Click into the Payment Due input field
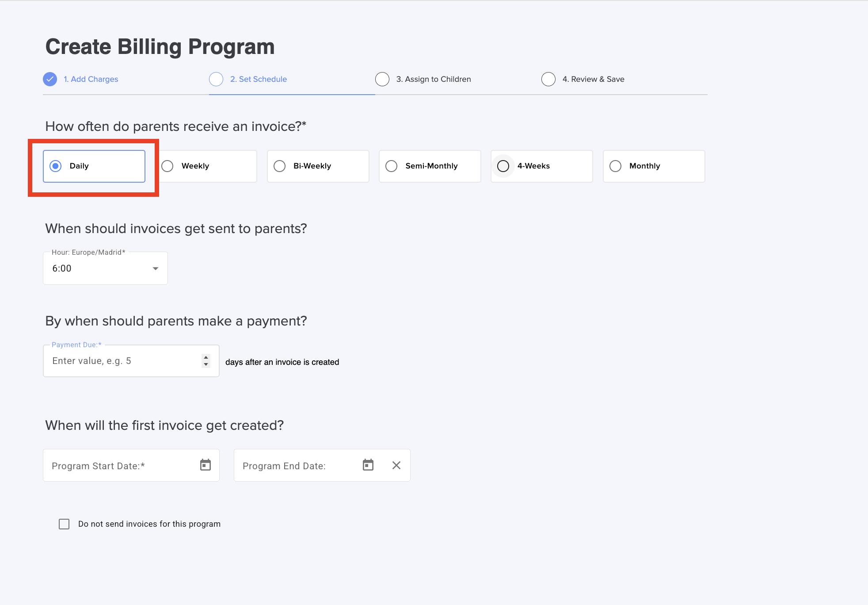The width and height of the screenshot is (868, 605). click(122, 361)
